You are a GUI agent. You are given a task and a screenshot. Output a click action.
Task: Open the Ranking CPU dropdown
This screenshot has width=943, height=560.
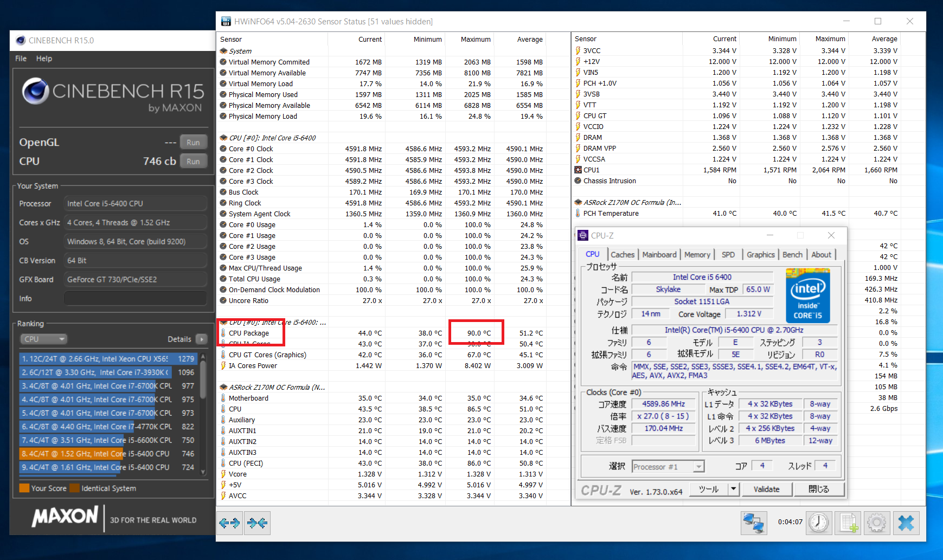pyautogui.click(x=43, y=339)
